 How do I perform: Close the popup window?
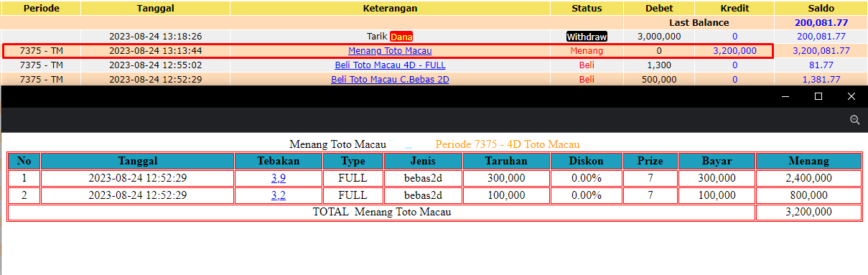(x=851, y=96)
